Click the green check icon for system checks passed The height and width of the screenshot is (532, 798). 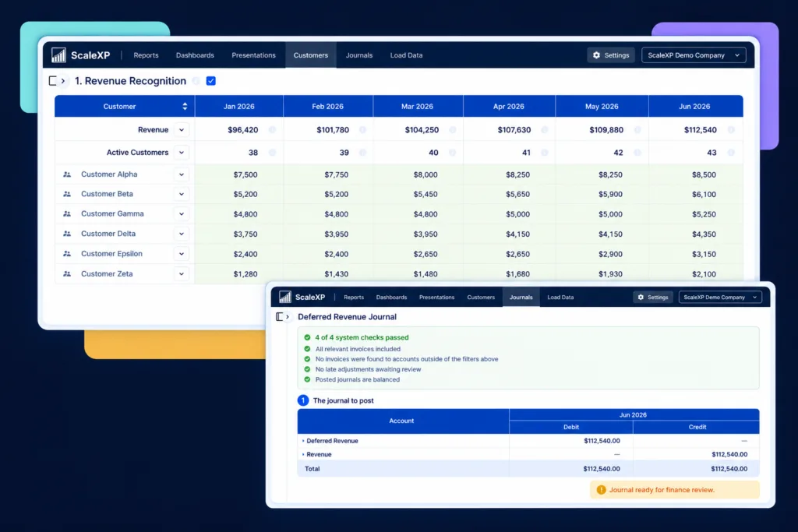(307, 337)
